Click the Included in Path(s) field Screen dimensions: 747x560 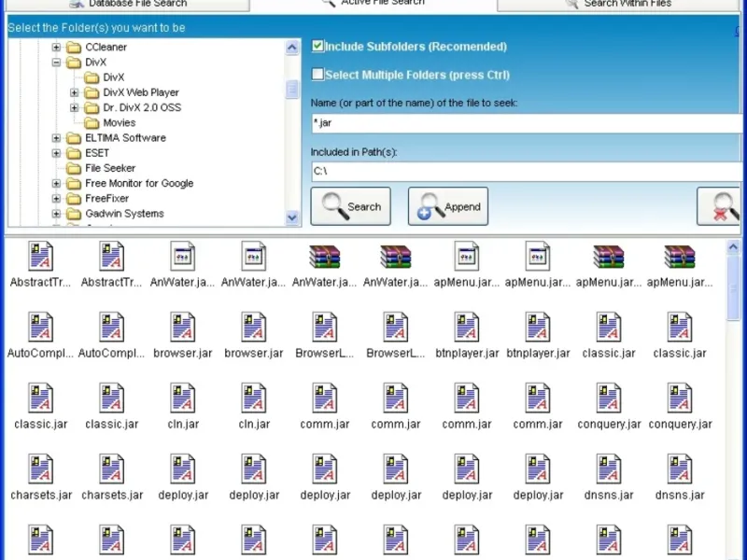tap(528, 172)
